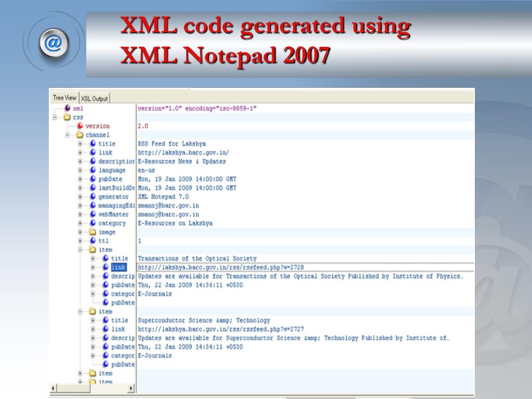Collapse the first item node
This screenshot has height=399, width=532.
tap(80, 249)
